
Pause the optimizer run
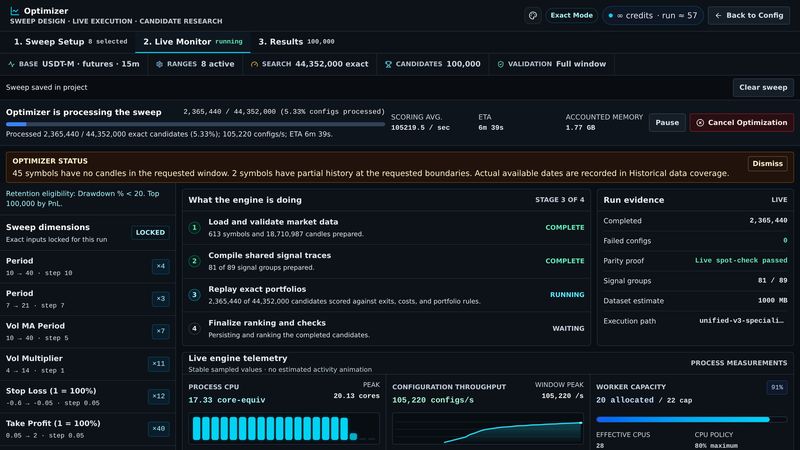667,122
